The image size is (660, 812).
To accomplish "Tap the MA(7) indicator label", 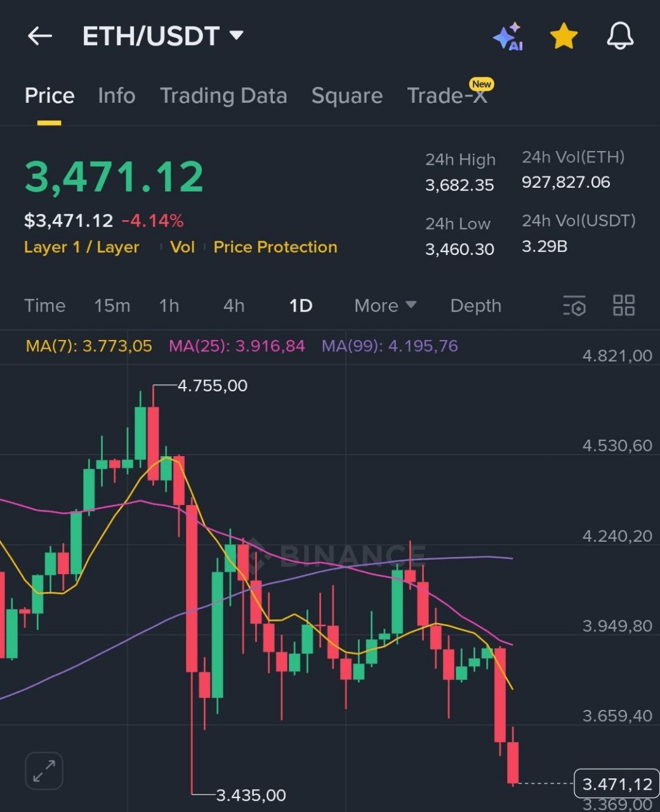I will coord(88,346).
